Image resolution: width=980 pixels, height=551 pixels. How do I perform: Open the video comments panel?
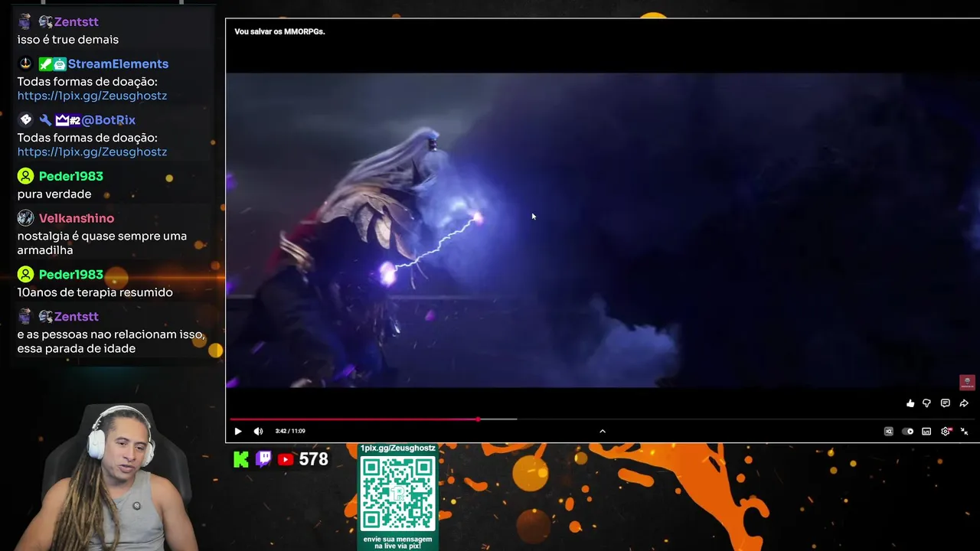point(945,403)
